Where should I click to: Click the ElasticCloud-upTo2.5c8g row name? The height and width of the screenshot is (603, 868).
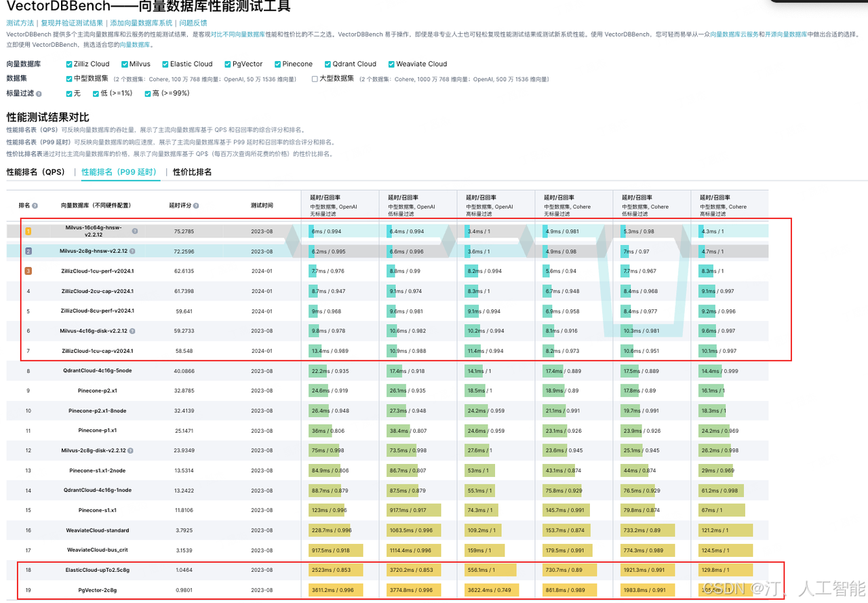(97, 570)
